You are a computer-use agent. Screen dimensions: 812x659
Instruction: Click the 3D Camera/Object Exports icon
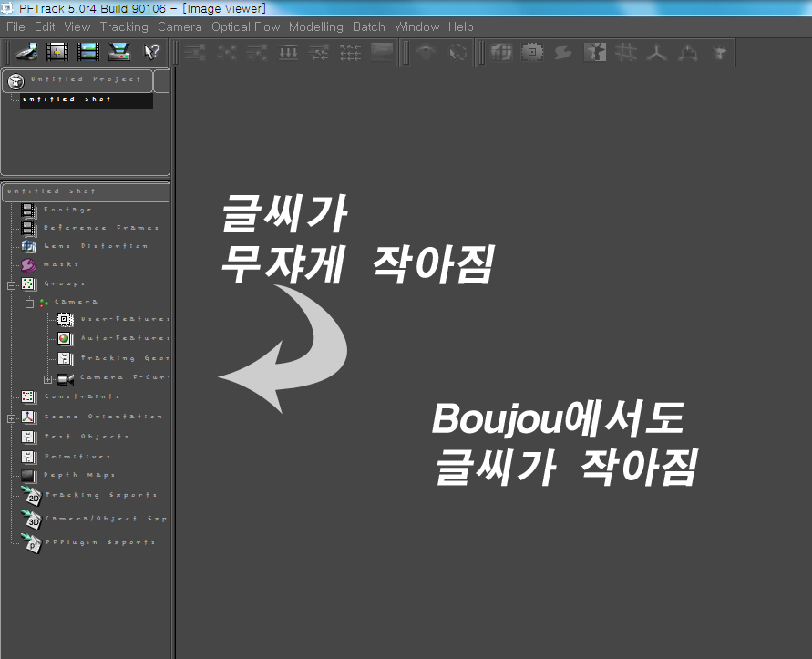tap(31, 520)
